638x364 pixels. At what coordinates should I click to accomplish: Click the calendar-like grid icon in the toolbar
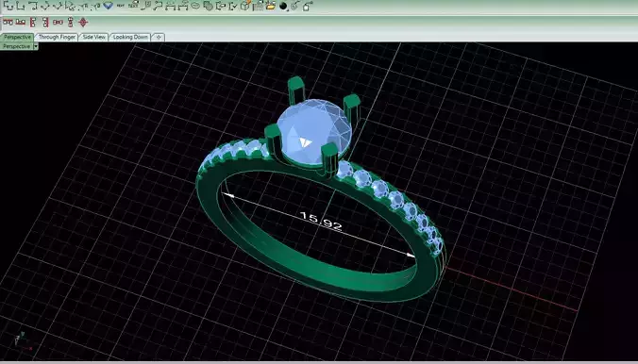pos(258,6)
